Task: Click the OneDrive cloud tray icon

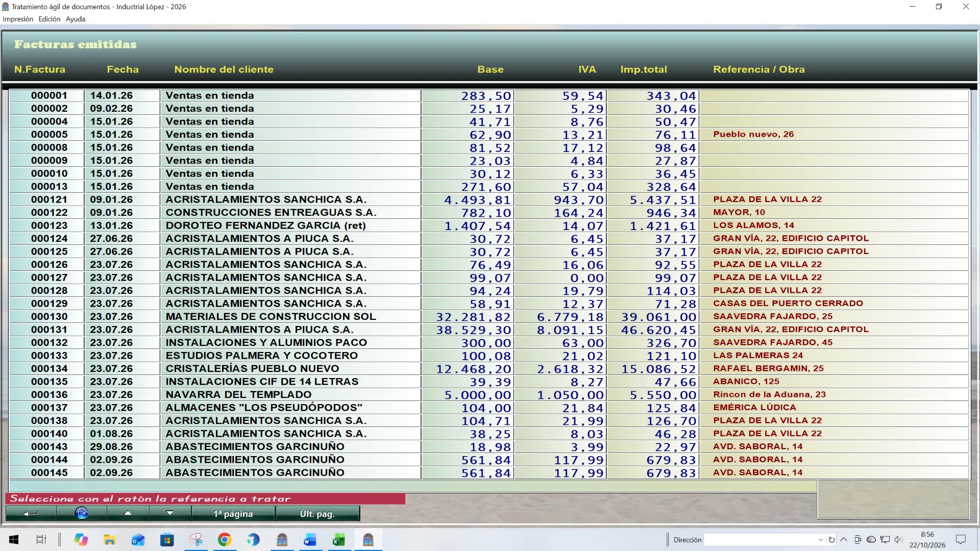Action: (x=871, y=540)
